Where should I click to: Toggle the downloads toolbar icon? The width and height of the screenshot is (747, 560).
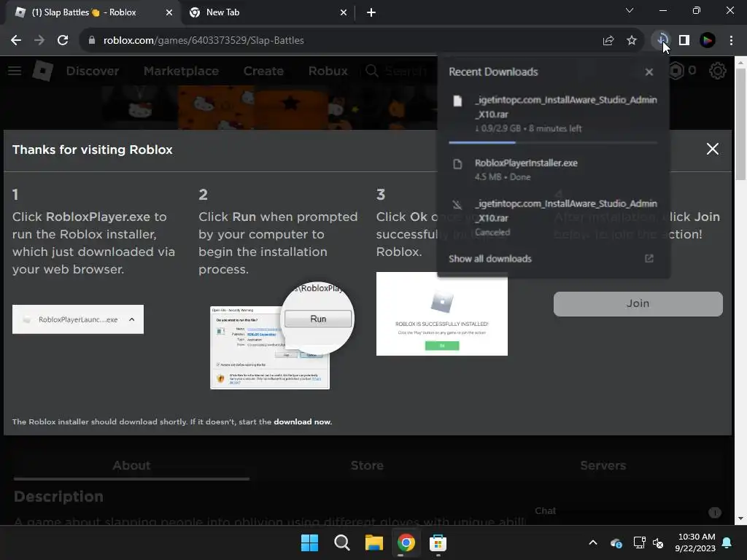661,40
